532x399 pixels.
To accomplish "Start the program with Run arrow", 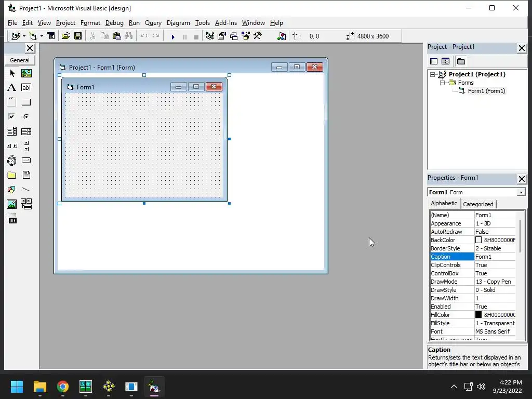I will [173, 37].
